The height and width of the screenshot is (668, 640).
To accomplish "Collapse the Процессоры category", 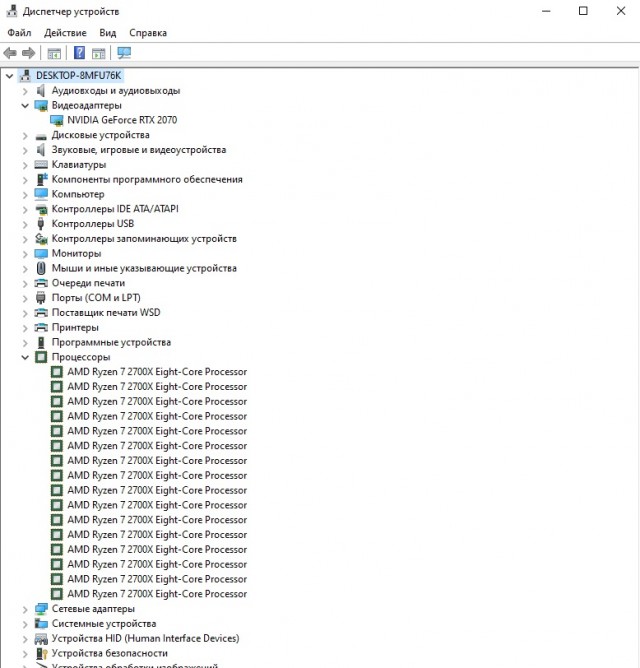I will [x=25, y=357].
